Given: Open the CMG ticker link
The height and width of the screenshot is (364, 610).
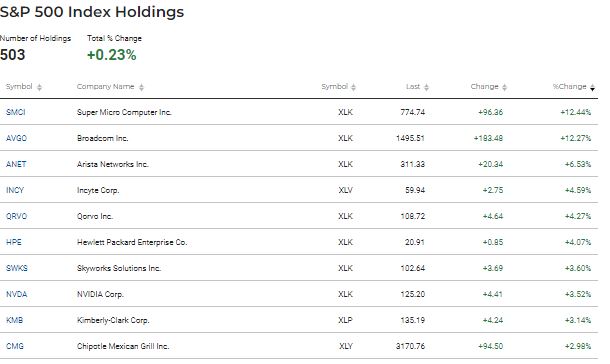Looking at the screenshot, I should coord(15,346).
